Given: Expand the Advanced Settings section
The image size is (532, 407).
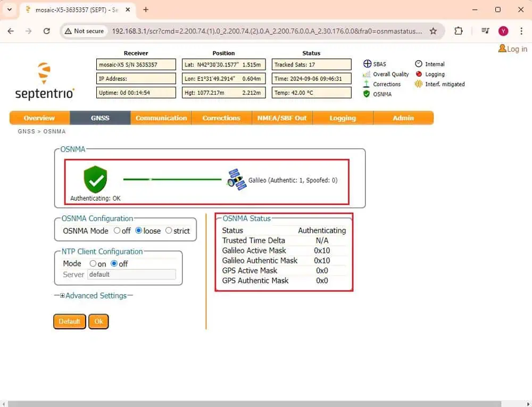Looking at the screenshot, I should point(62,295).
